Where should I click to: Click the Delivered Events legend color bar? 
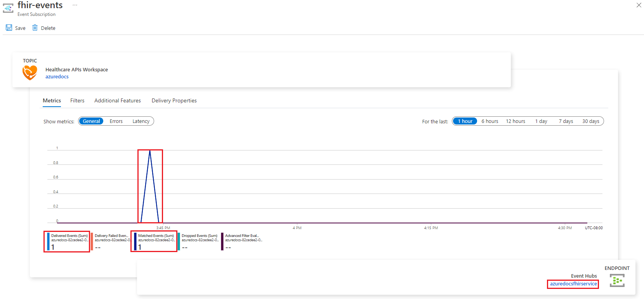[x=49, y=242]
